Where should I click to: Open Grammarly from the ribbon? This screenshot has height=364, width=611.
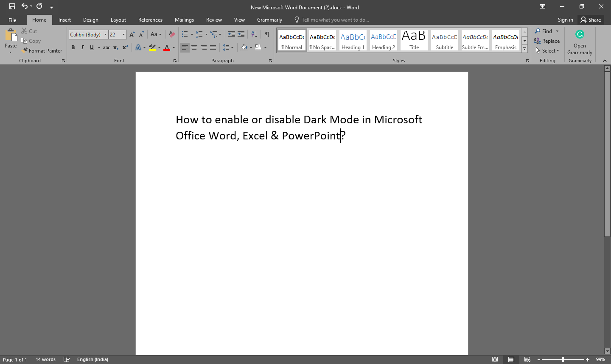pyautogui.click(x=580, y=42)
